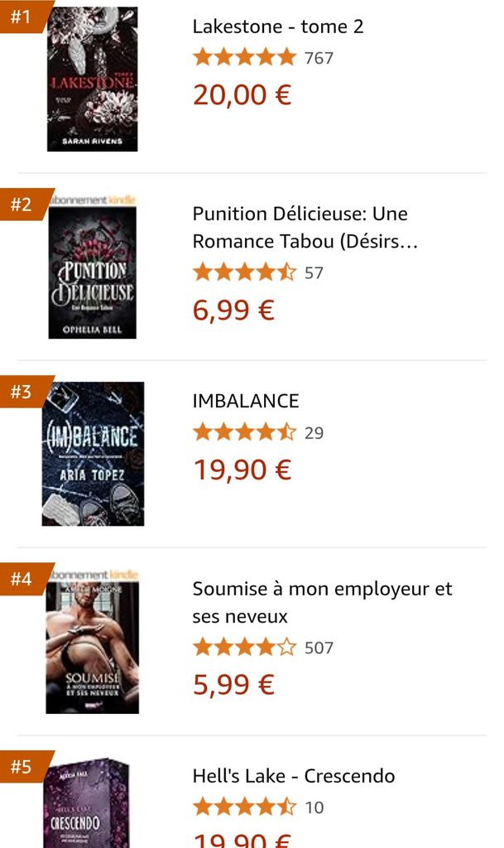Open the 'IMBALANCE' title link
The image size is (504, 848).
[x=246, y=401]
